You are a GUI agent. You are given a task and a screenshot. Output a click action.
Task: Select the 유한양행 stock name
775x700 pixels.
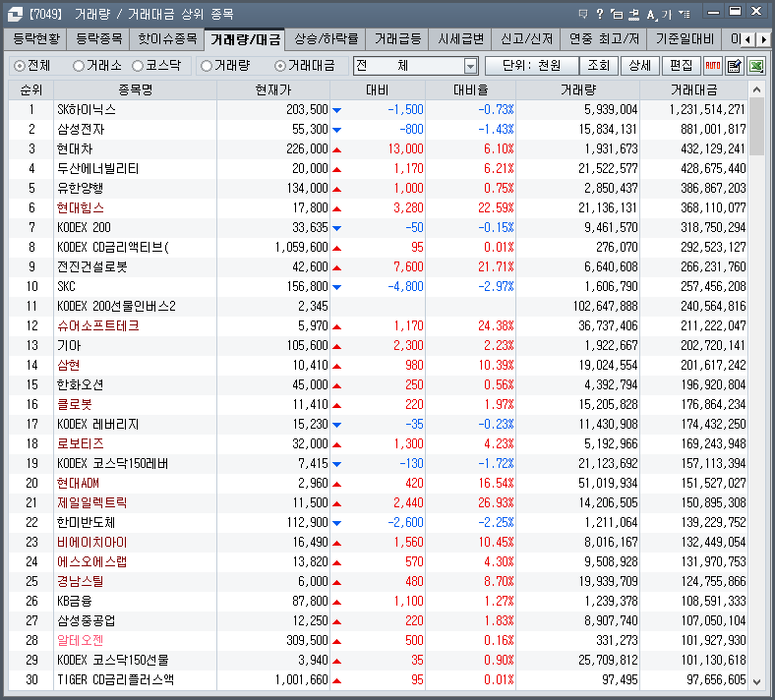(x=80, y=189)
